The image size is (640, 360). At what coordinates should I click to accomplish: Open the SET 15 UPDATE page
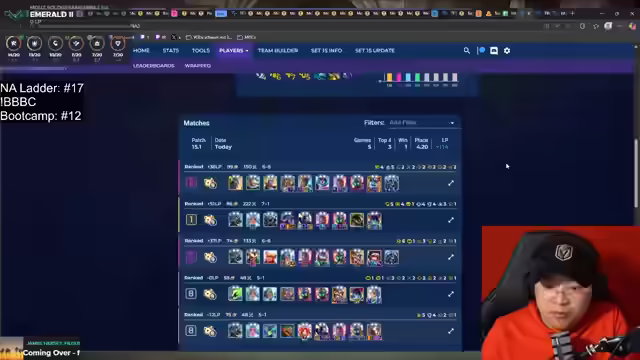click(374, 51)
